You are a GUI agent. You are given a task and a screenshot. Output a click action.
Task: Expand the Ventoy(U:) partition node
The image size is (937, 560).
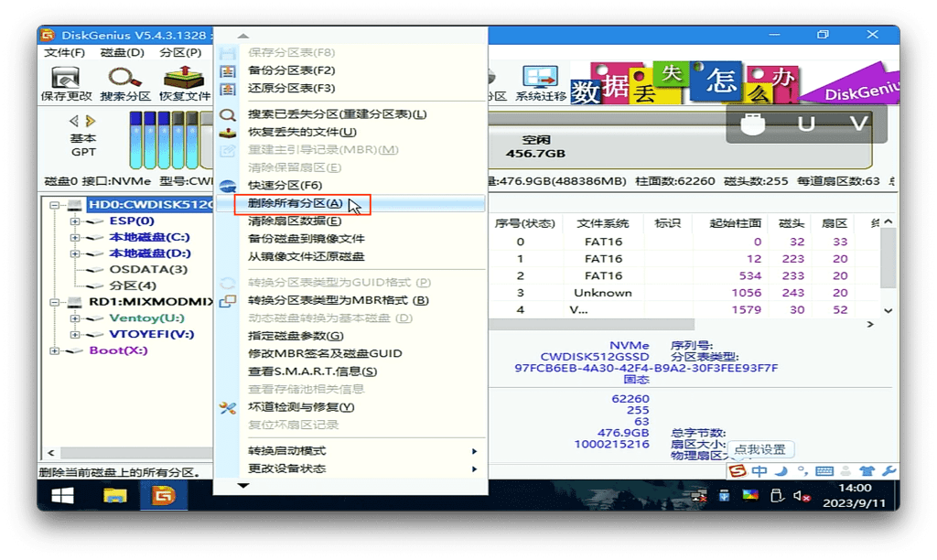[x=75, y=318]
